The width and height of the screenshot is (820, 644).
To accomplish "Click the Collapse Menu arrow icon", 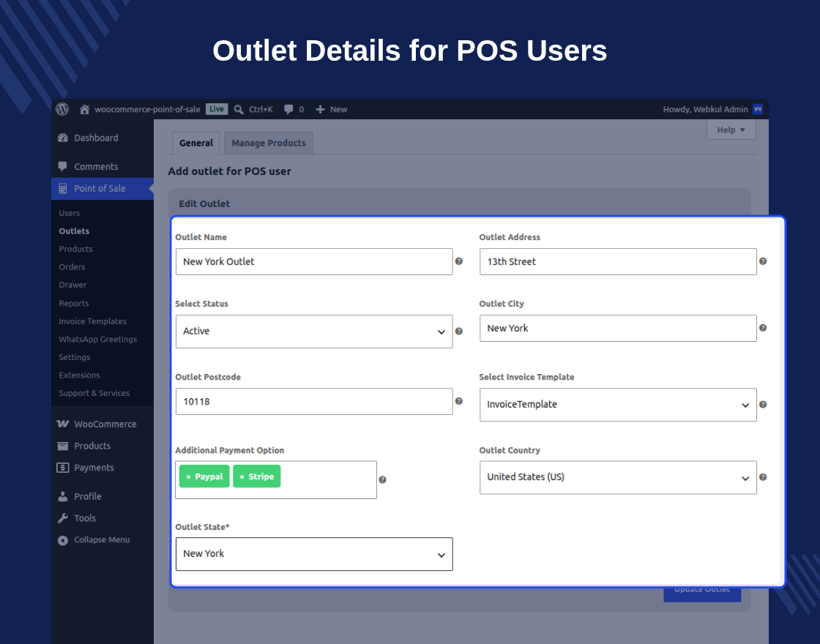I will [x=63, y=541].
